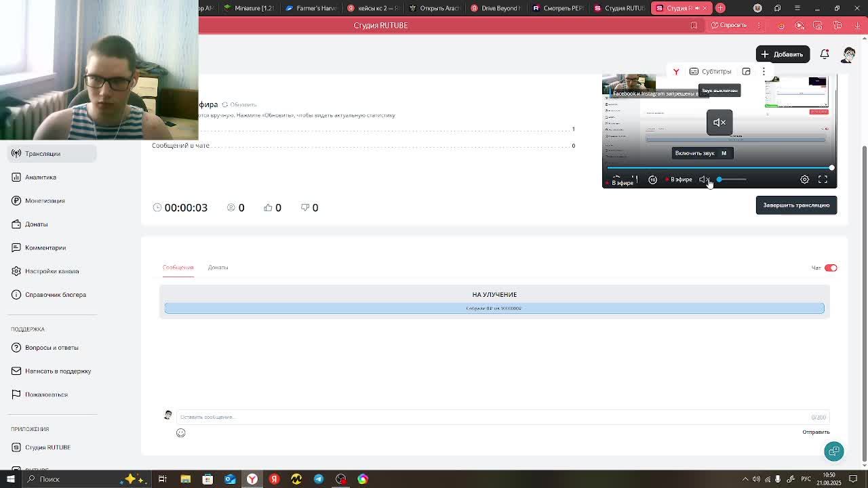
Task: Click the rewind 10 seconds button
Action: coord(652,180)
